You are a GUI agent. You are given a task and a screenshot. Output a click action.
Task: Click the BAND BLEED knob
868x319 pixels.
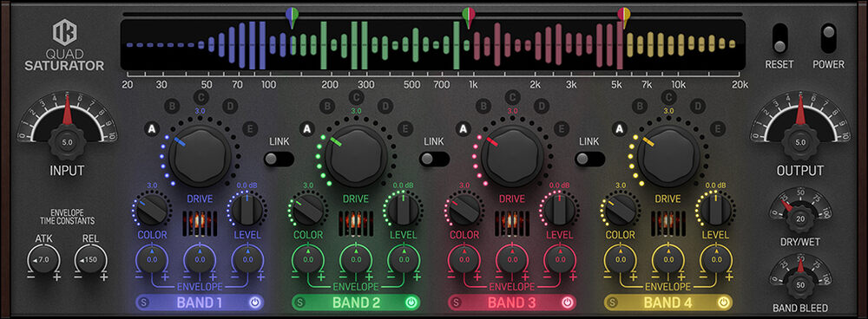pos(800,286)
